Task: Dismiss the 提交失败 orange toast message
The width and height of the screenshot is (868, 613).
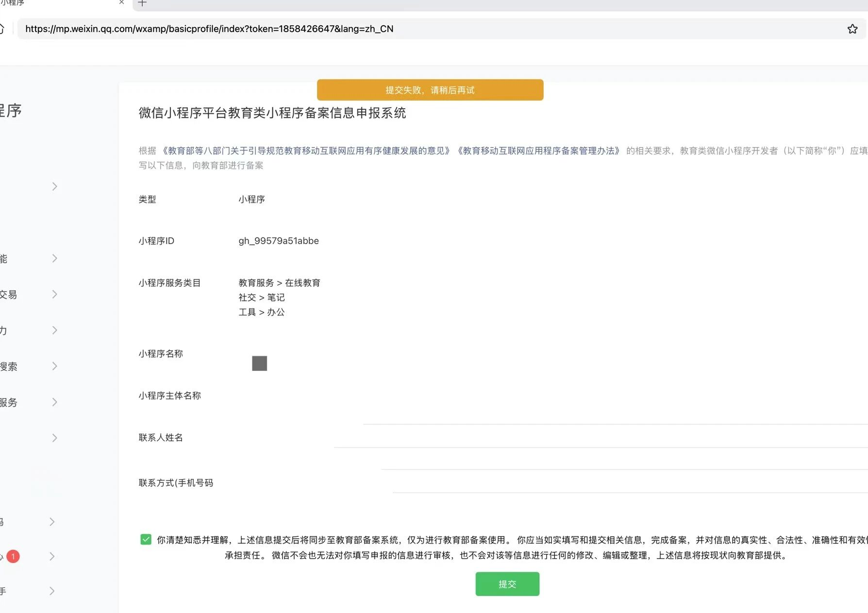Action: coord(430,90)
